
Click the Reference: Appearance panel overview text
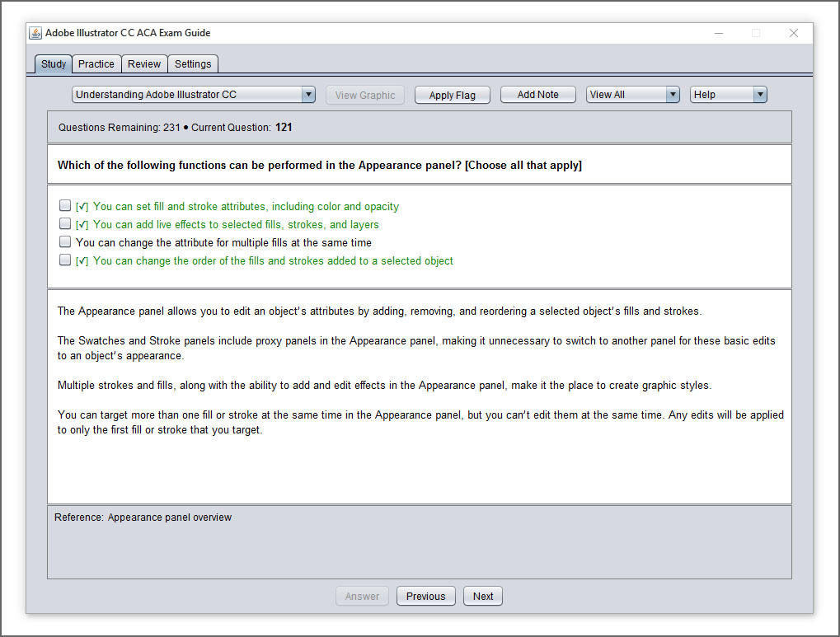click(143, 518)
